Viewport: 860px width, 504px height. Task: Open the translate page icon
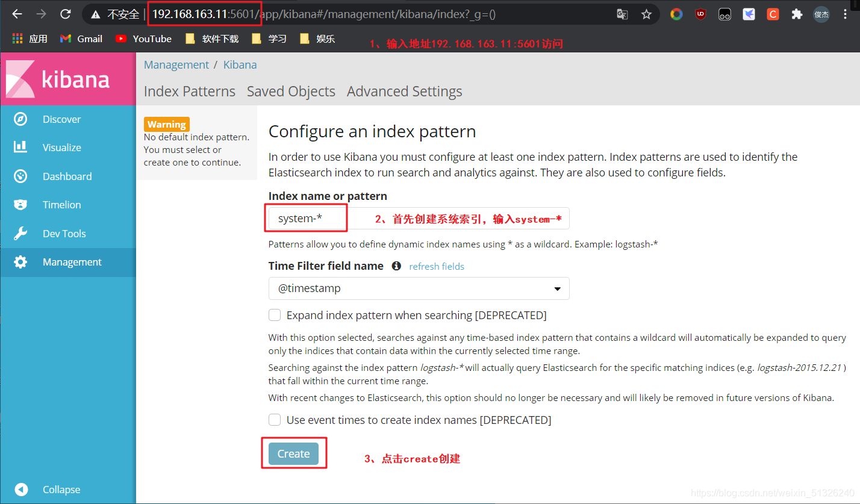[x=622, y=14]
